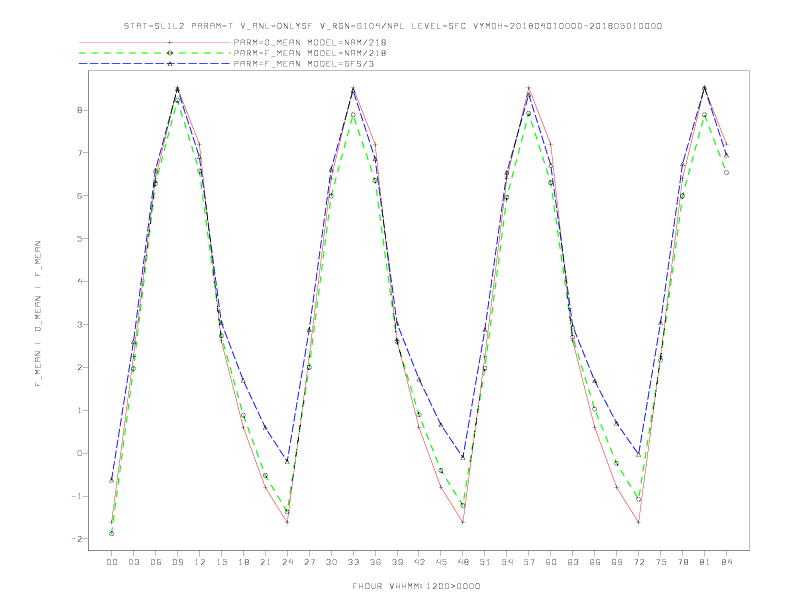Screen dimensions: 792x612
Task: Click x-axis hour label 84
Action: click(726, 562)
